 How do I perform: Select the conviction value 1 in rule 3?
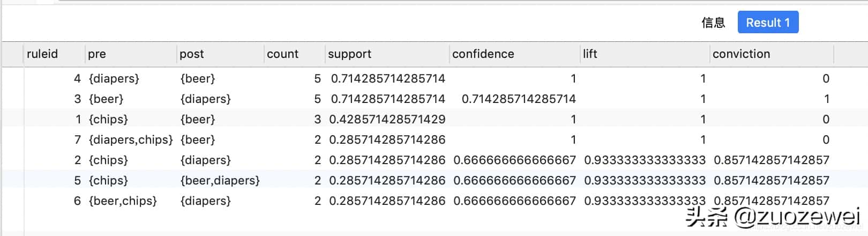point(826,99)
